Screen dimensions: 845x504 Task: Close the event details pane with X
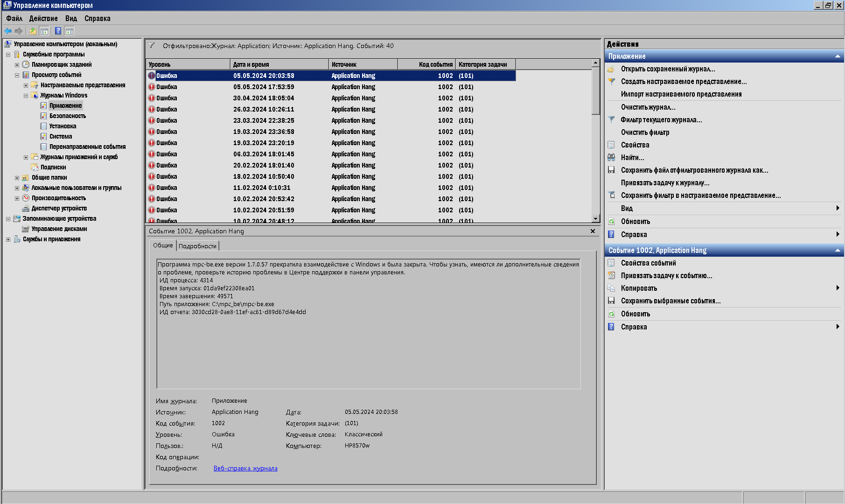[x=593, y=231]
